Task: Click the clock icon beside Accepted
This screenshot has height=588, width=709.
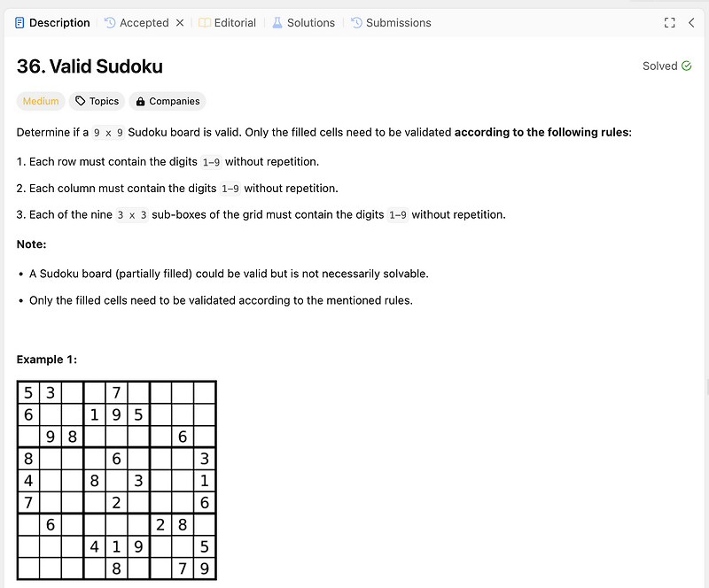Action: click(x=110, y=23)
